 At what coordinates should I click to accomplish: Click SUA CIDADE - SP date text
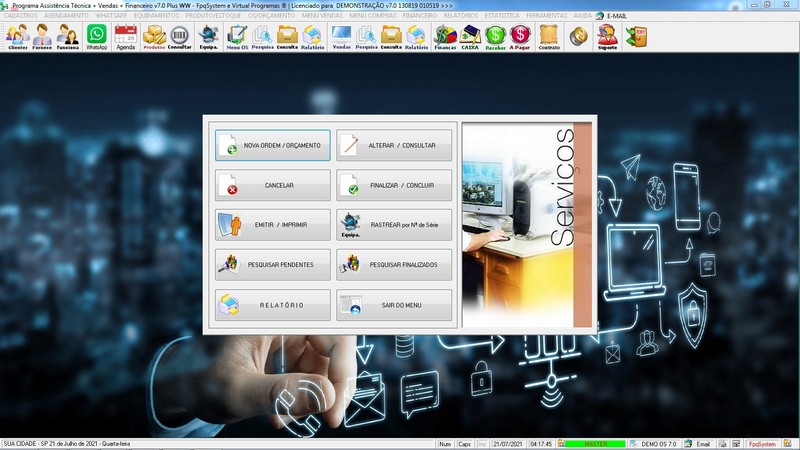pos(67,444)
